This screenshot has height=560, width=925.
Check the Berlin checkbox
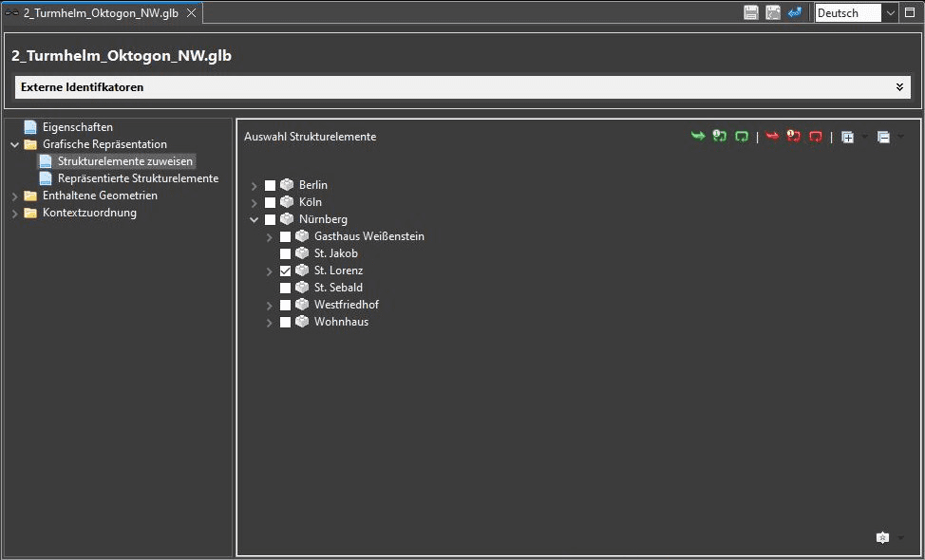(270, 186)
